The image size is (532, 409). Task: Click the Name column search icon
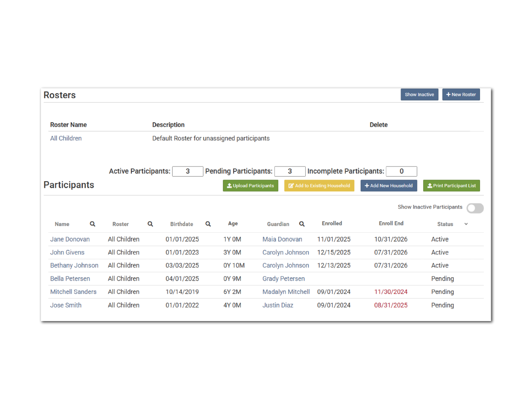[x=92, y=224]
